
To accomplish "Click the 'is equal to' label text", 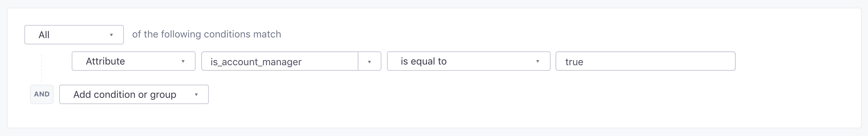I will pyautogui.click(x=424, y=61).
